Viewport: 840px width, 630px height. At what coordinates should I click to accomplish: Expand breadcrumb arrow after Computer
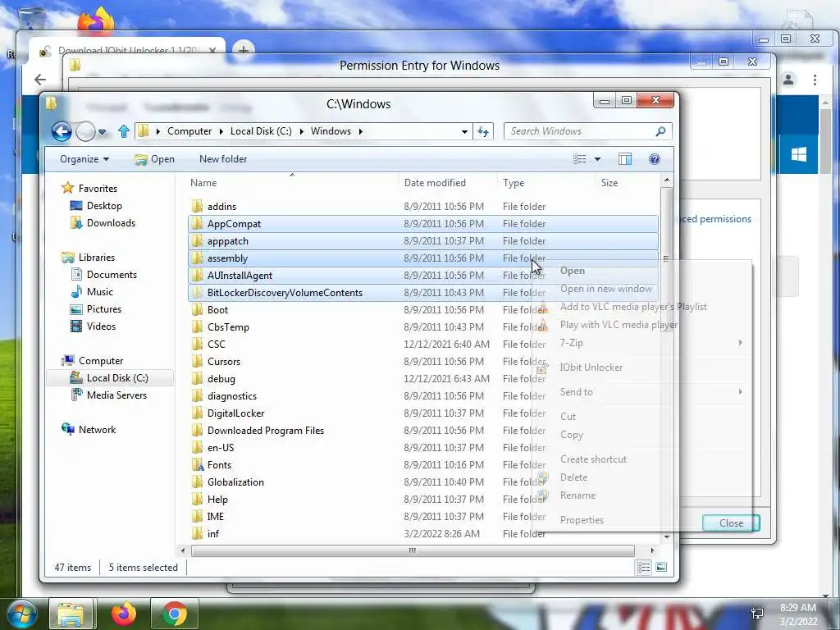[x=222, y=131]
